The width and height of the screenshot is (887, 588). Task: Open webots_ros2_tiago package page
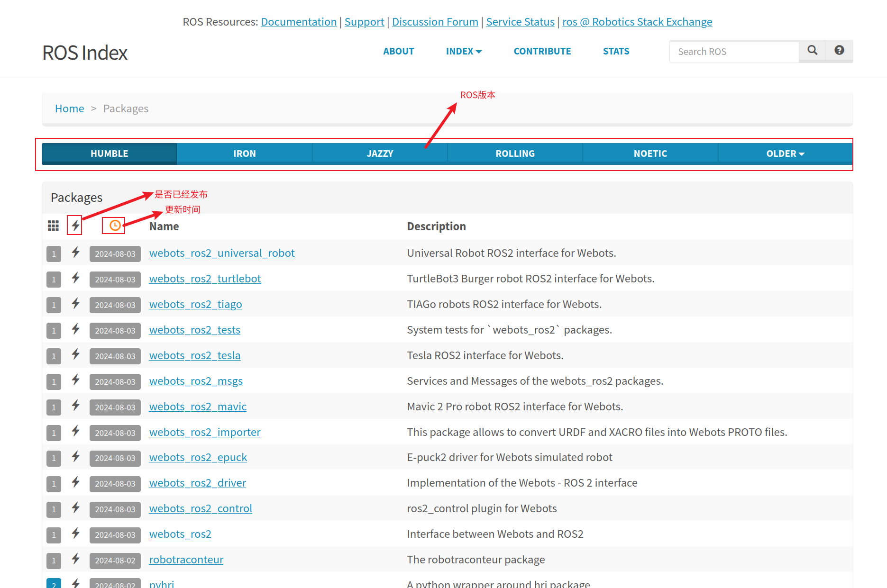[x=195, y=304]
